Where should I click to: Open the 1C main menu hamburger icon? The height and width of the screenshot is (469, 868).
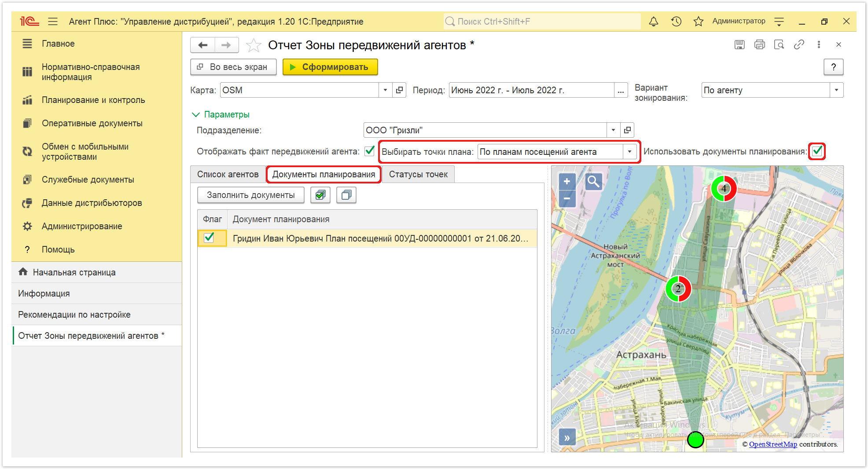[x=53, y=21]
